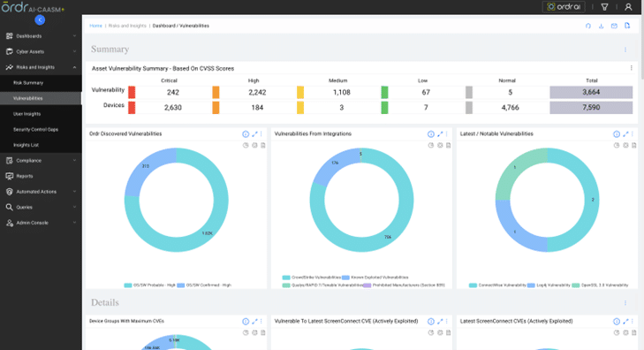This screenshot has width=644, height=350.
Task: Expand the Dashboards sidebar menu
Action: (41, 36)
